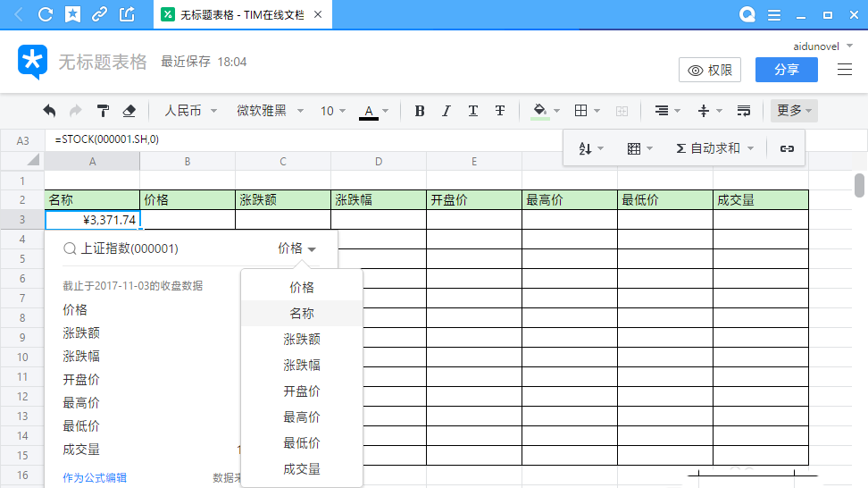Click the TIM docs star logo
The width and height of the screenshot is (868, 488).
32,62
